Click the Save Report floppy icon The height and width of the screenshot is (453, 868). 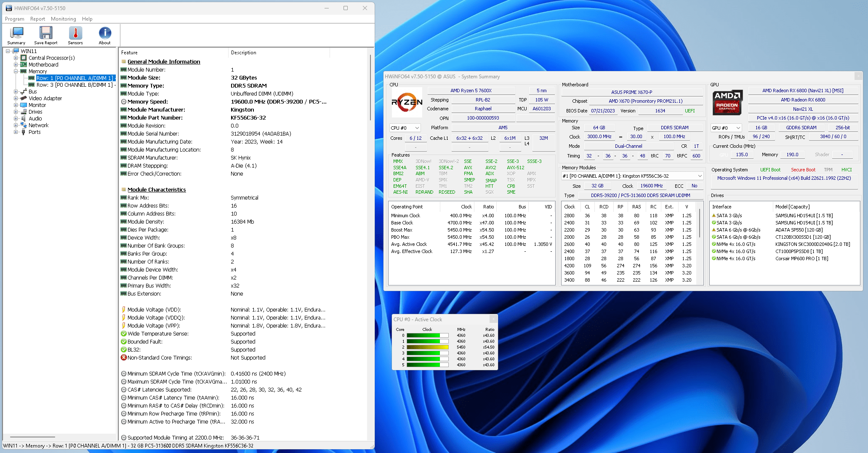point(45,35)
